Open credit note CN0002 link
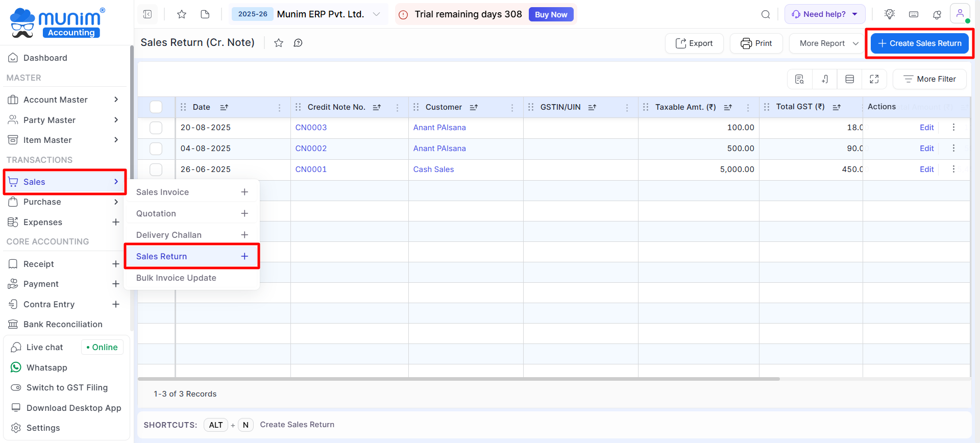This screenshot has height=443, width=980. click(311, 149)
